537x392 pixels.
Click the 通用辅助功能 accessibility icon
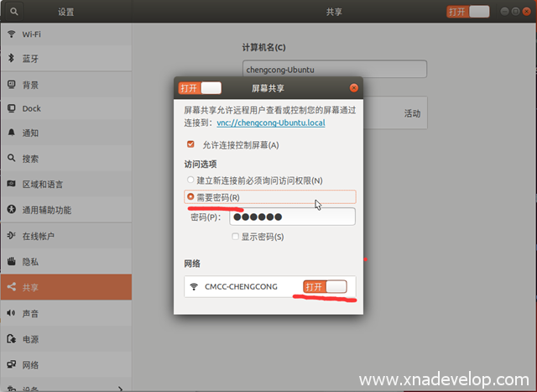point(11,209)
